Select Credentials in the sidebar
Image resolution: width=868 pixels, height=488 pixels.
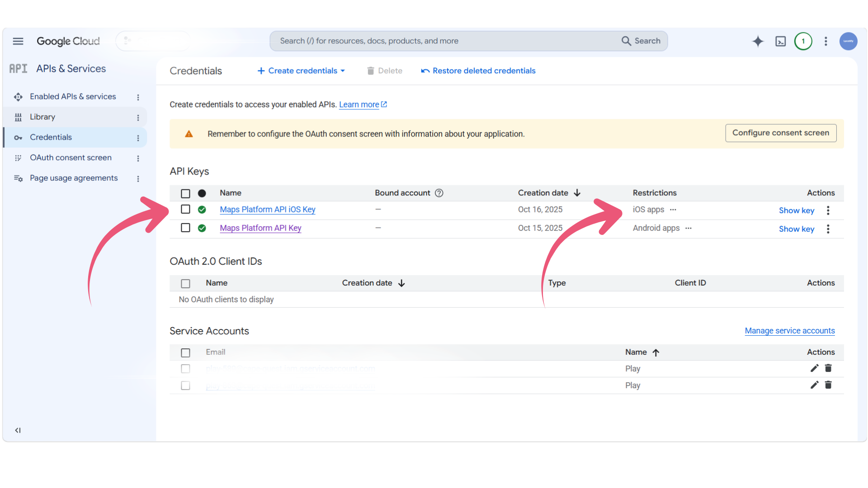(51, 137)
